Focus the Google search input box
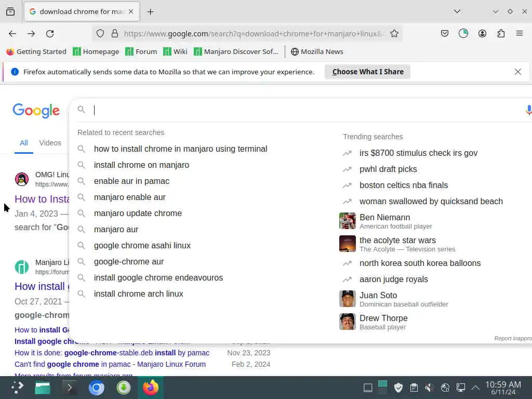532x399 pixels. (x=305, y=110)
